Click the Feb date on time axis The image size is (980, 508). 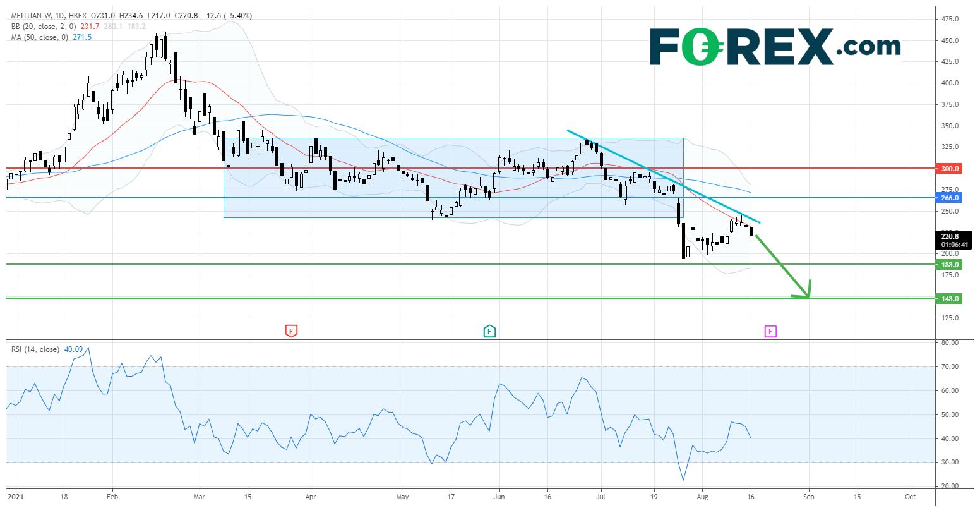111,498
